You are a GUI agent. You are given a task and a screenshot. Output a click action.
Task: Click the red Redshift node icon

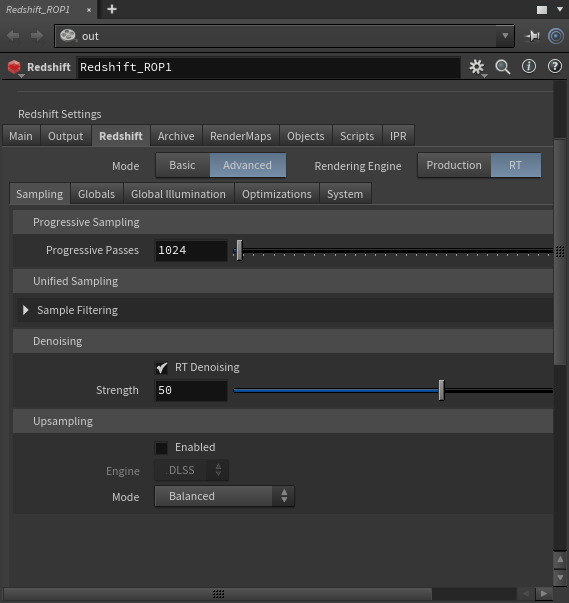(14, 67)
